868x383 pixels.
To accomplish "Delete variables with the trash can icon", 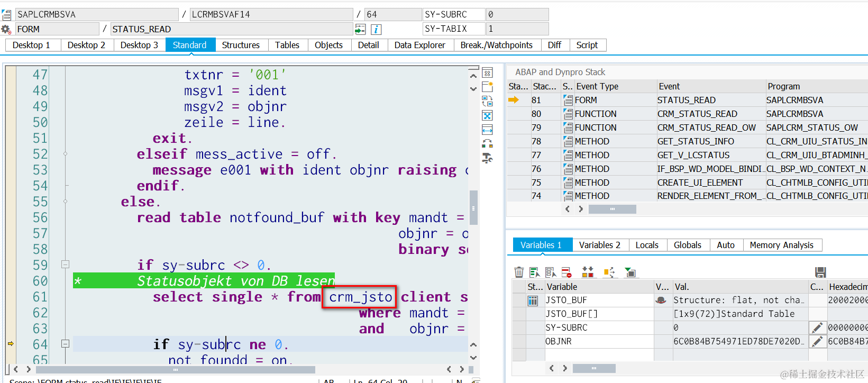I will click(x=519, y=272).
